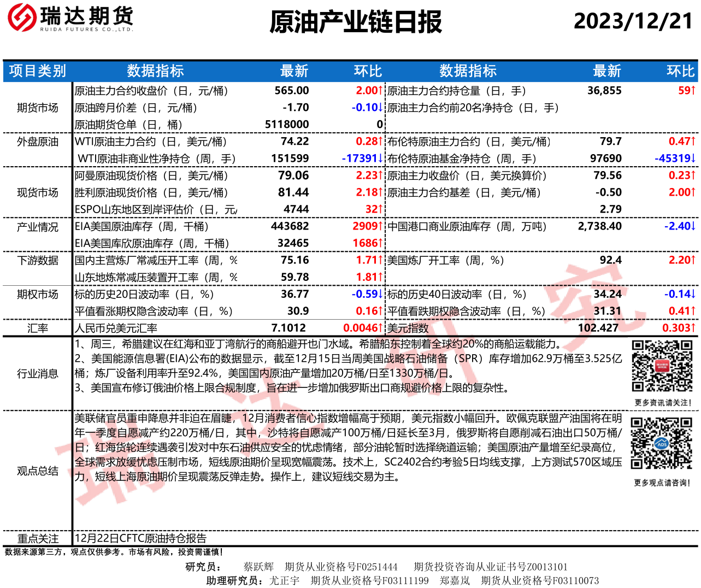Click the report date 2023/12/21
Screen dimensions: 701x588
click(633, 21)
